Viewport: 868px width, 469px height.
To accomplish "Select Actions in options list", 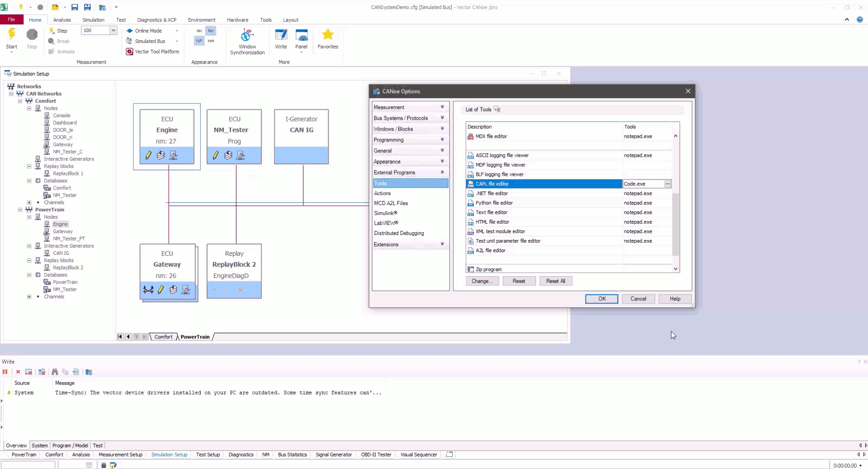I will click(382, 193).
